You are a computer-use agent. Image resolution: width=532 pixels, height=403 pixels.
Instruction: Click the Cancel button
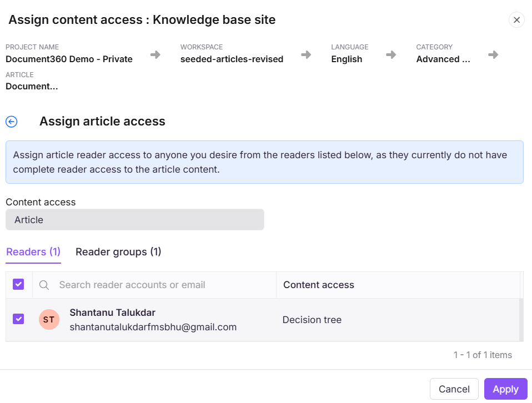click(454, 389)
